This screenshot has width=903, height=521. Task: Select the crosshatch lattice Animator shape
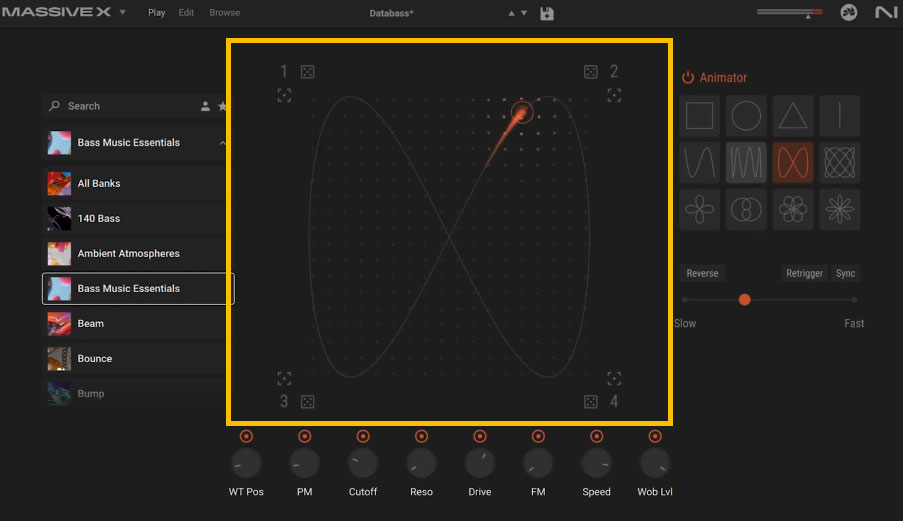point(839,162)
